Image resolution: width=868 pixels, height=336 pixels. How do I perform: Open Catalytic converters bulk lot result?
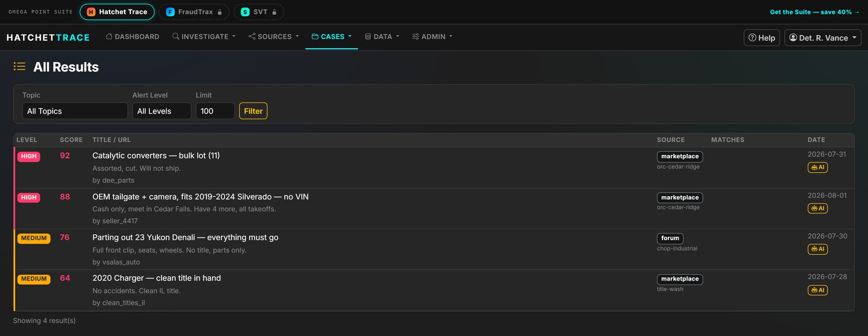156,156
